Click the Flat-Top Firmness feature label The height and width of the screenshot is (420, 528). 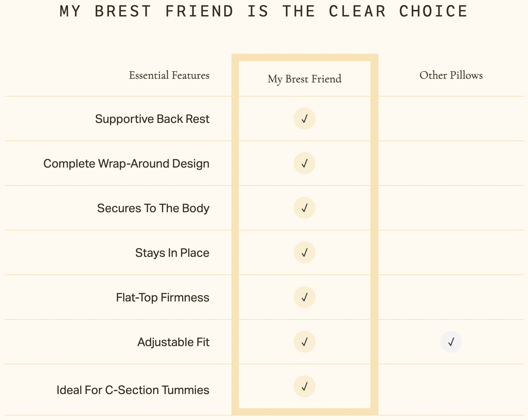(x=163, y=297)
